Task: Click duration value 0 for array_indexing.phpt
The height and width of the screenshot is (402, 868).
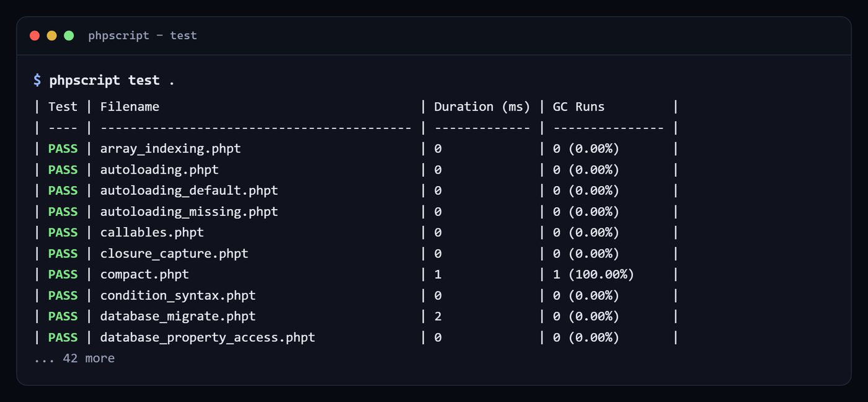Action: click(x=438, y=149)
